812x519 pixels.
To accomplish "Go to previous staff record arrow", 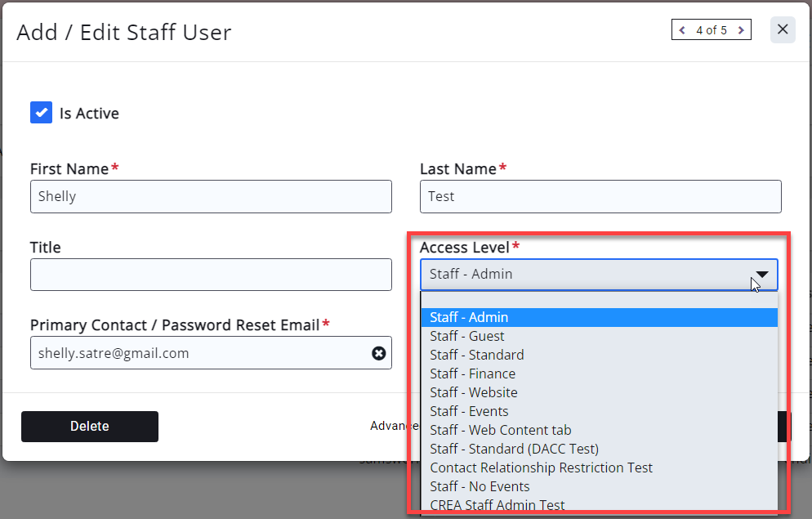I will point(682,30).
